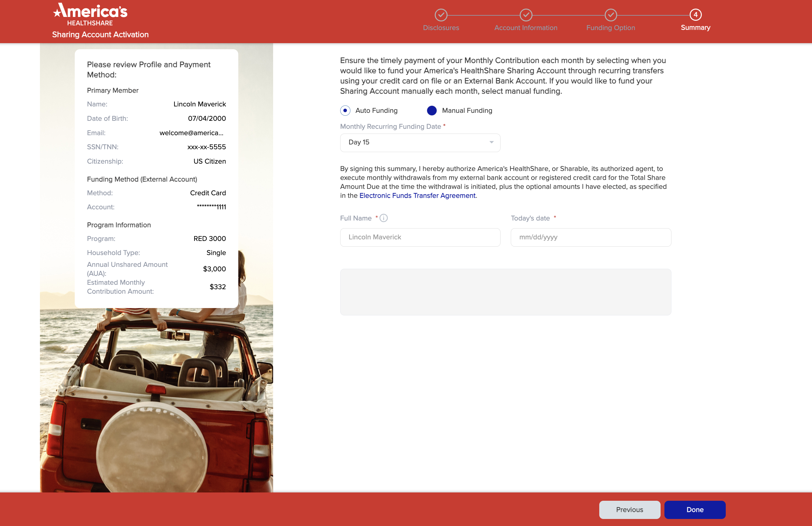Open the Monthly Recurring Funding Date dropdown
The image size is (812, 526).
click(420, 143)
